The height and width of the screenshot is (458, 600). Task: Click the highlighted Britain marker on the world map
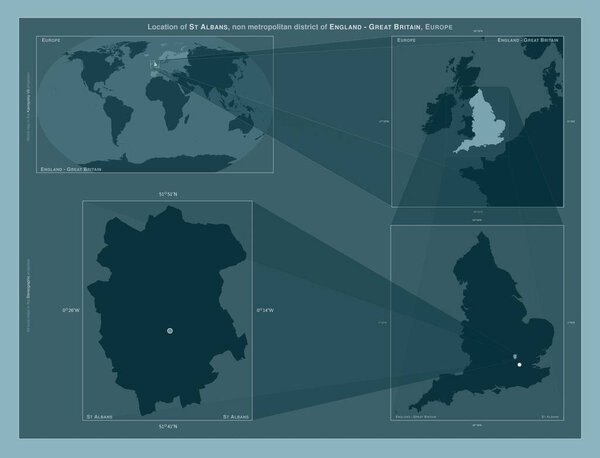(155, 64)
